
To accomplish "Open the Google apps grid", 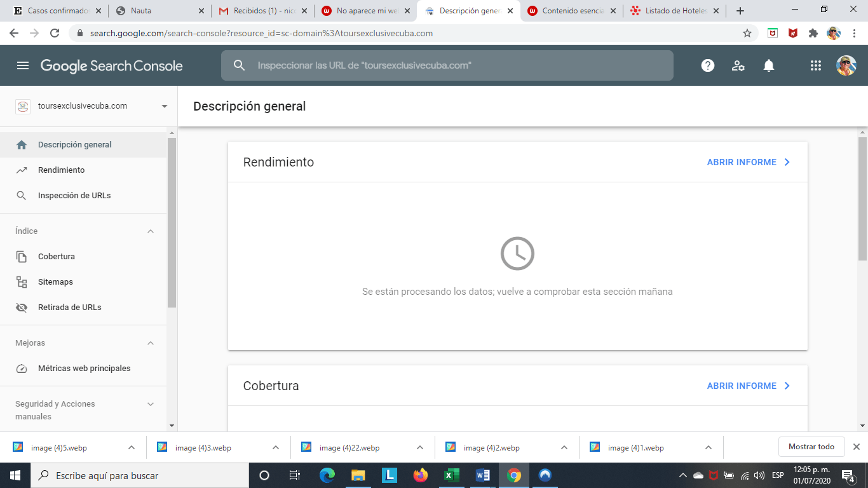I will point(816,65).
